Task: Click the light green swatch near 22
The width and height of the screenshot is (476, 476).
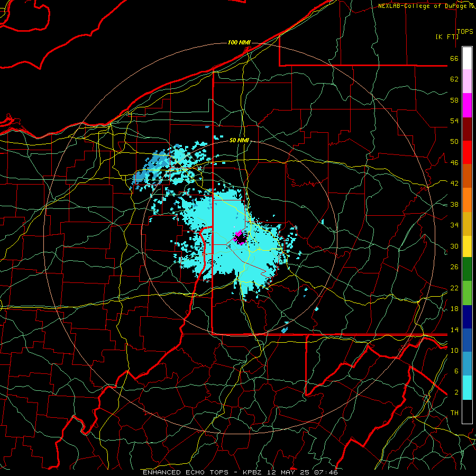Action: point(467,293)
